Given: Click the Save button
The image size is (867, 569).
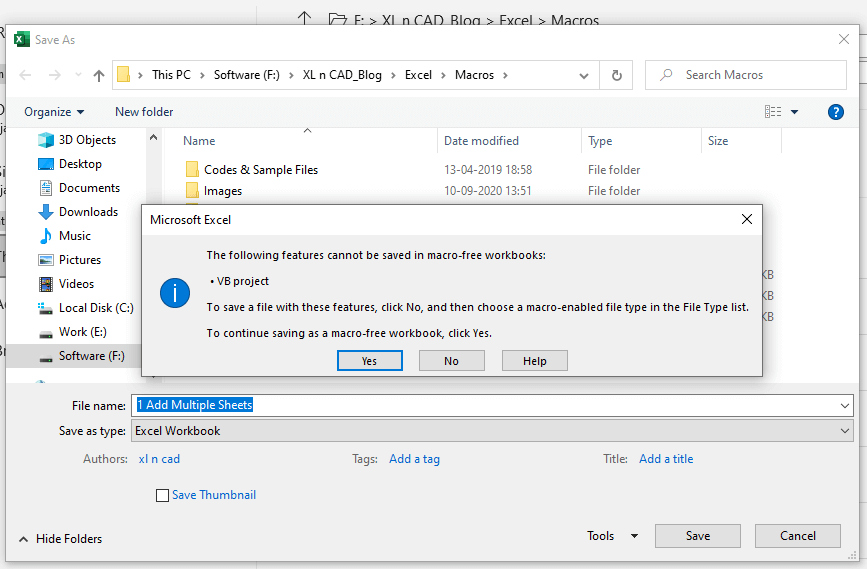Looking at the screenshot, I should pyautogui.click(x=698, y=536).
